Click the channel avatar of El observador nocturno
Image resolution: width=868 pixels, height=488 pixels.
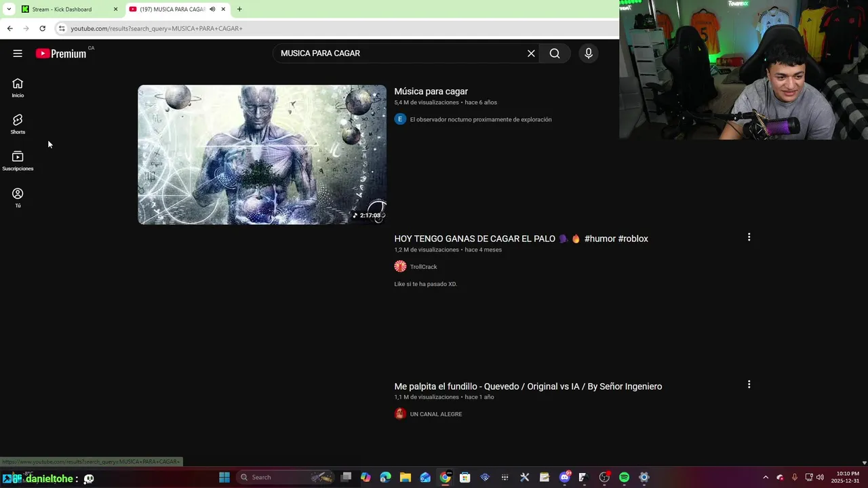click(400, 119)
